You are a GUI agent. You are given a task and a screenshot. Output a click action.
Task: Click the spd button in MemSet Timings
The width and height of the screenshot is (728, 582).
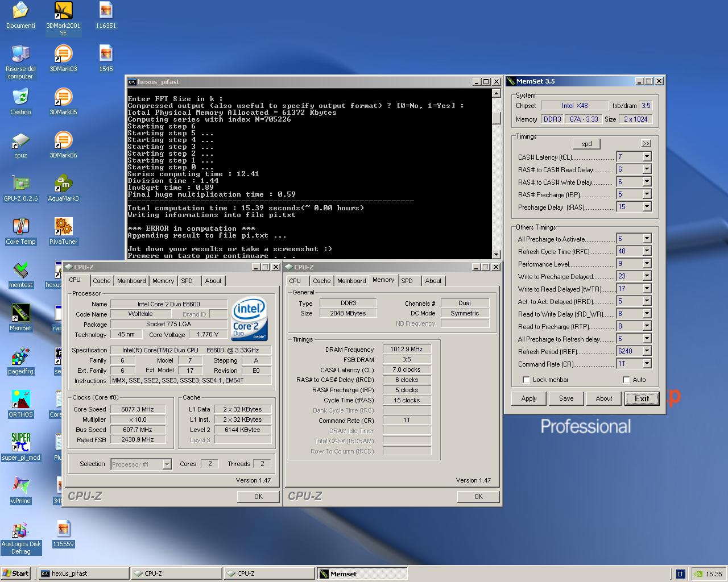coord(587,144)
